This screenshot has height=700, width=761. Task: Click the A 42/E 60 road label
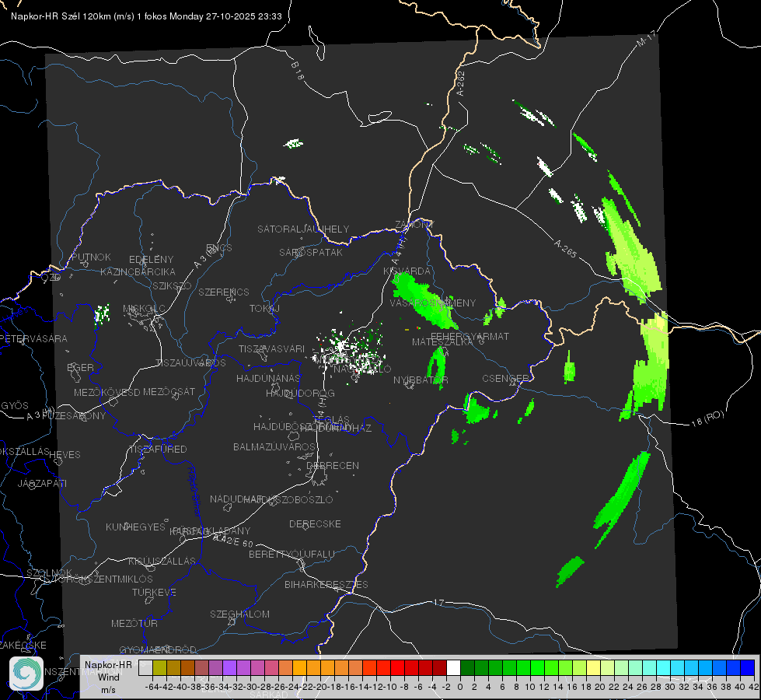click(233, 541)
